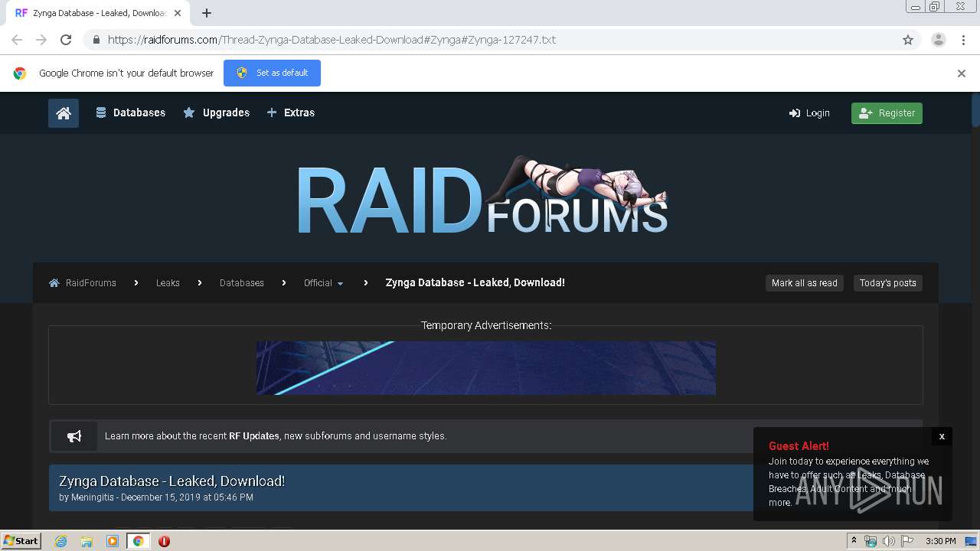Open Windows Explorer folder icon
This screenshot has height=551, width=980.
point(87,541)
